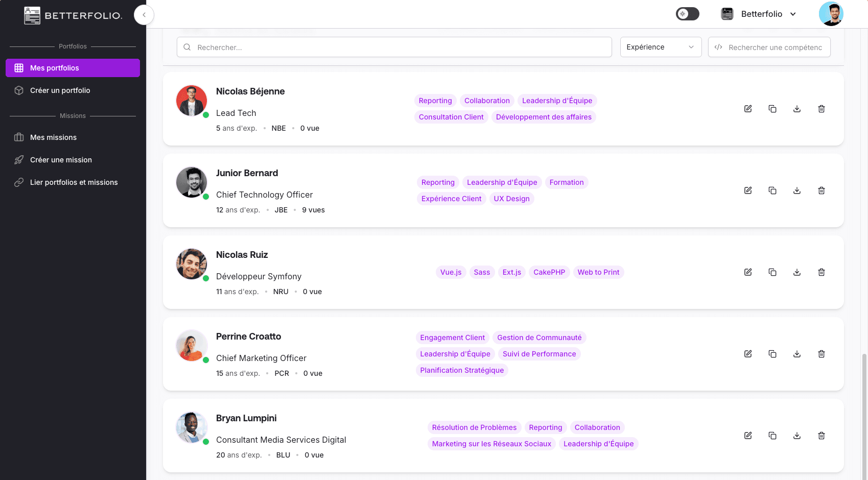Go to Mes missions page
The image size is (868, 480).
[x=53, y=137]
